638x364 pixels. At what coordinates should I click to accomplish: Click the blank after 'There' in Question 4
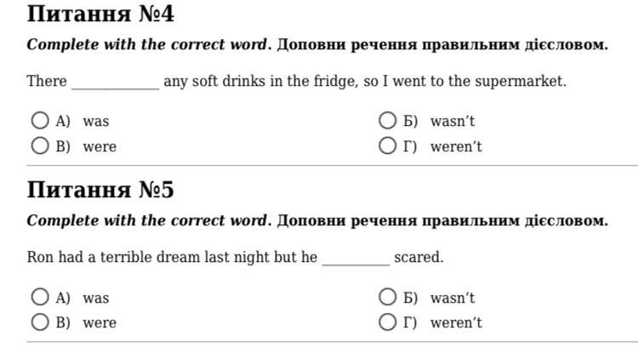pos(116,82)
